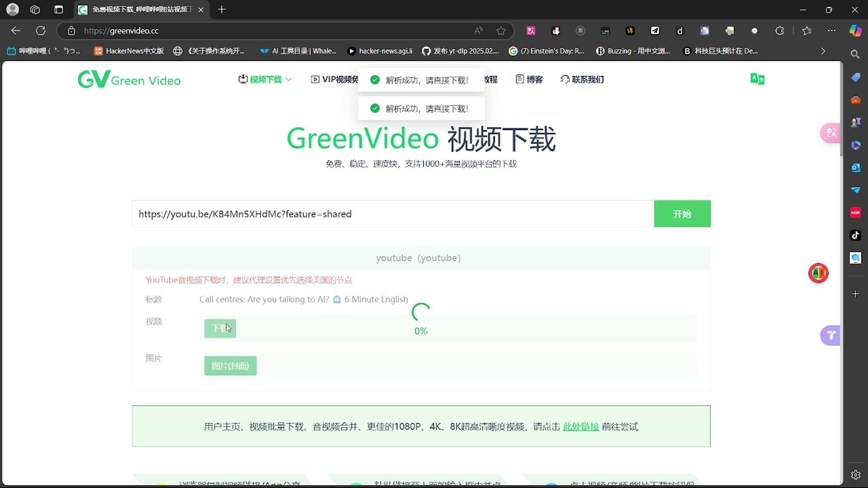Click the 开始 button
The height and width of the screenshot is (488, 868).
click(x=682, y=214)
